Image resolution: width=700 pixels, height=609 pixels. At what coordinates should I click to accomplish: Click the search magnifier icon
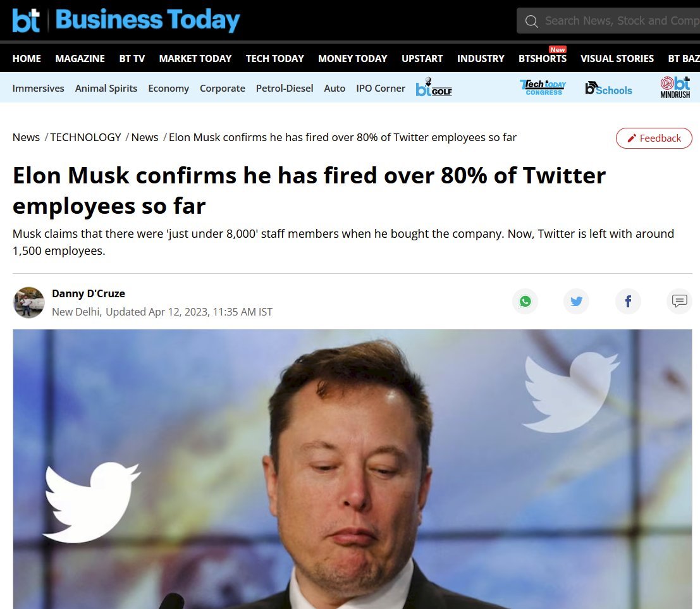pyautogui.click(x=531, y=21)
